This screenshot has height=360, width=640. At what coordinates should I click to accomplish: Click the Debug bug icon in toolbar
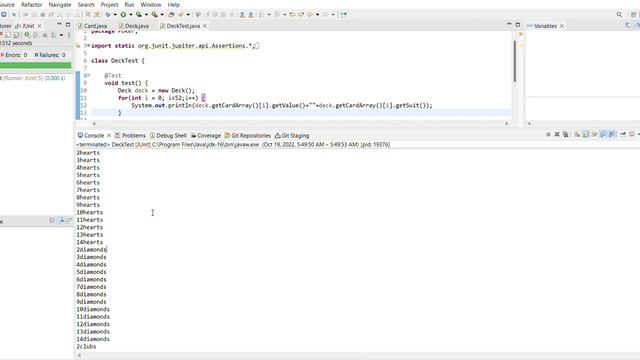point(108,14)
